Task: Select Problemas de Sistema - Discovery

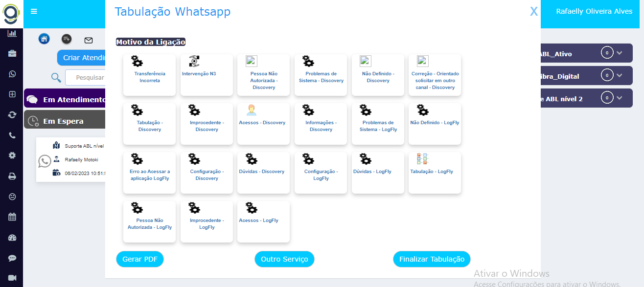Action: [321, 75]
